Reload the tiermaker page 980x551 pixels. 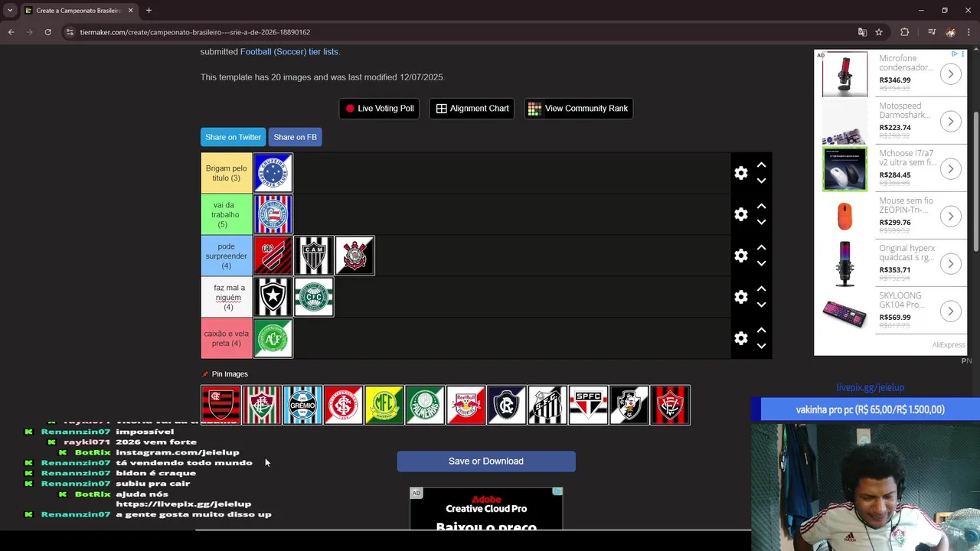[47, 32]
